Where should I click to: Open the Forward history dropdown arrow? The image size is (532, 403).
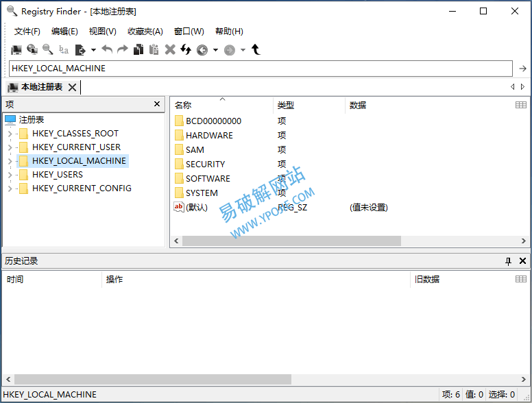[243, 50]
